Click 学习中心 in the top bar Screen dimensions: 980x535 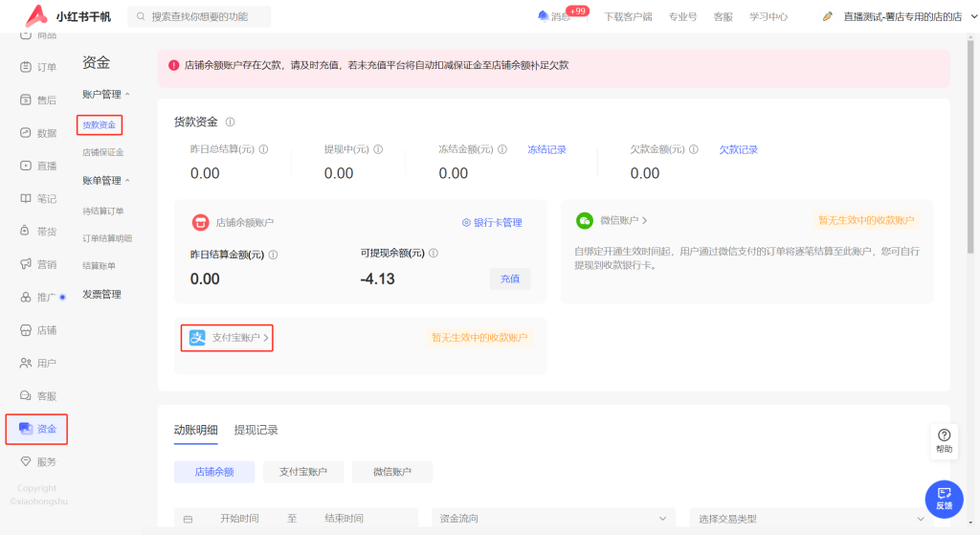pos(768,17)
